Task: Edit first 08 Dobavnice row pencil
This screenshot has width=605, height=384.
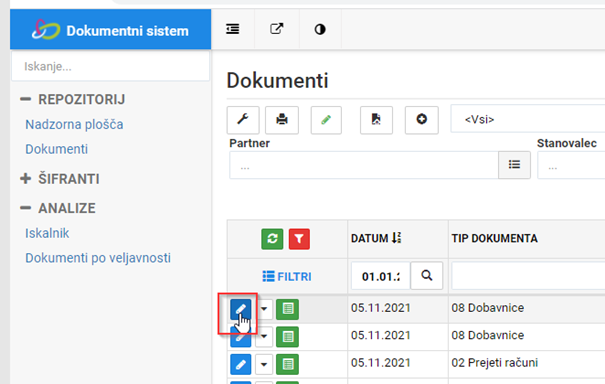Action: pos(241,309)
